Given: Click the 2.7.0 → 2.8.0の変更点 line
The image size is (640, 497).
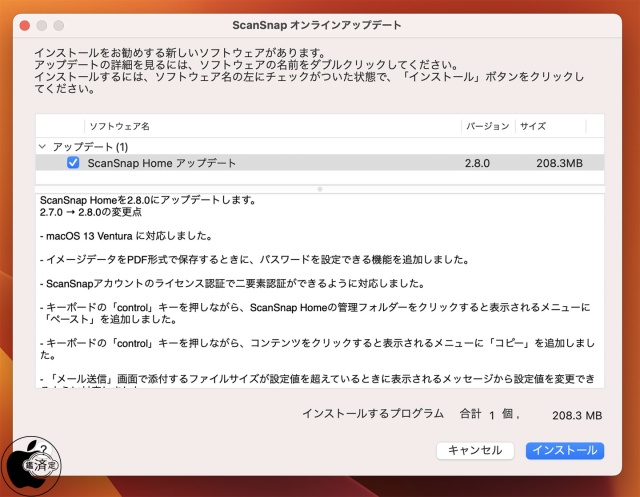Looking at the screenshot, I should [91, 212].
